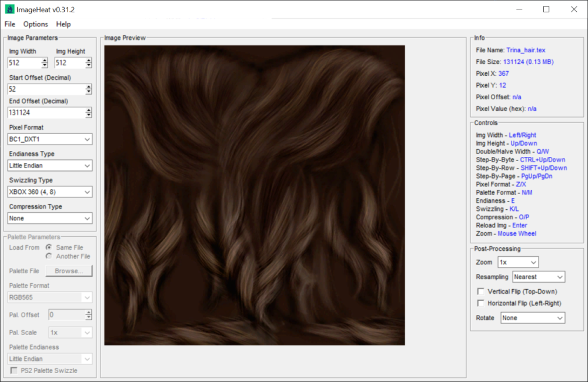
Task: Click the Start Offset input field
Action: 46,89
